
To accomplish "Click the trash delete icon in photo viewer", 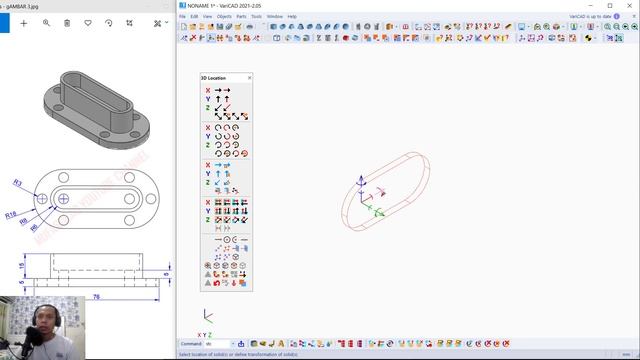I will point(67,23).
